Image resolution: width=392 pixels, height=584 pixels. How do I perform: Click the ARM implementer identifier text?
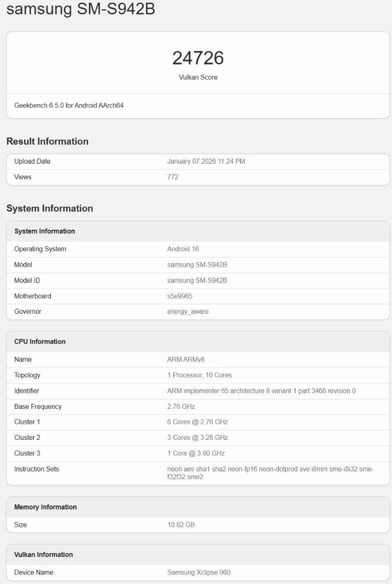pyautogui.click(x=261, y=391)
